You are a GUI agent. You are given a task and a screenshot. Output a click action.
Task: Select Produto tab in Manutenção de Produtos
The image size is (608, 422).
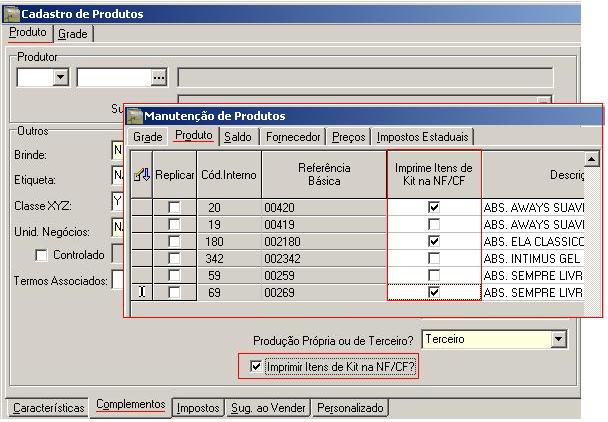click(x=193, y=135)
